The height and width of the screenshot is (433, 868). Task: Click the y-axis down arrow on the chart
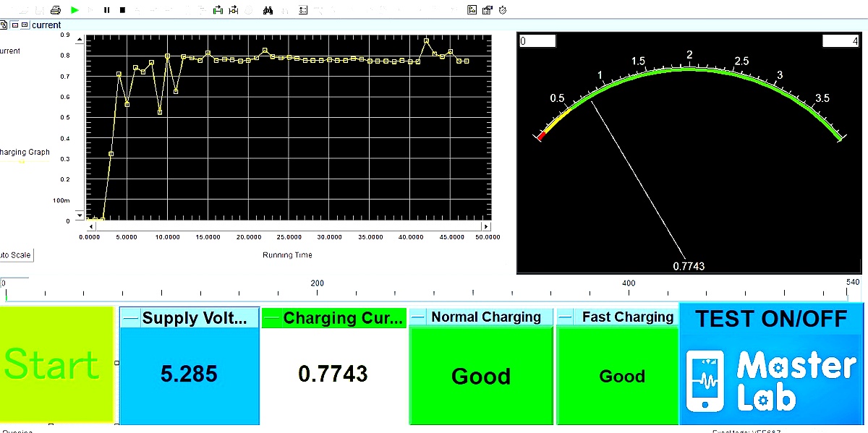tap(80, 215)
